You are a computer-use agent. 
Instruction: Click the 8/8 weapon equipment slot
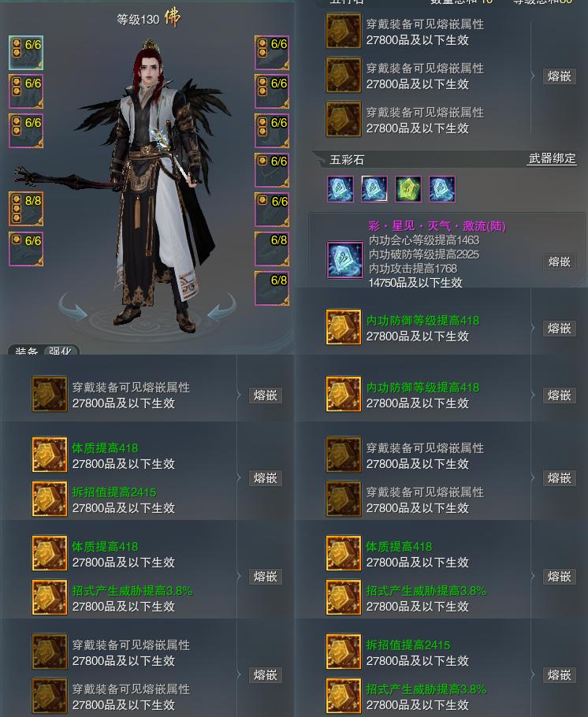[26, 209]
